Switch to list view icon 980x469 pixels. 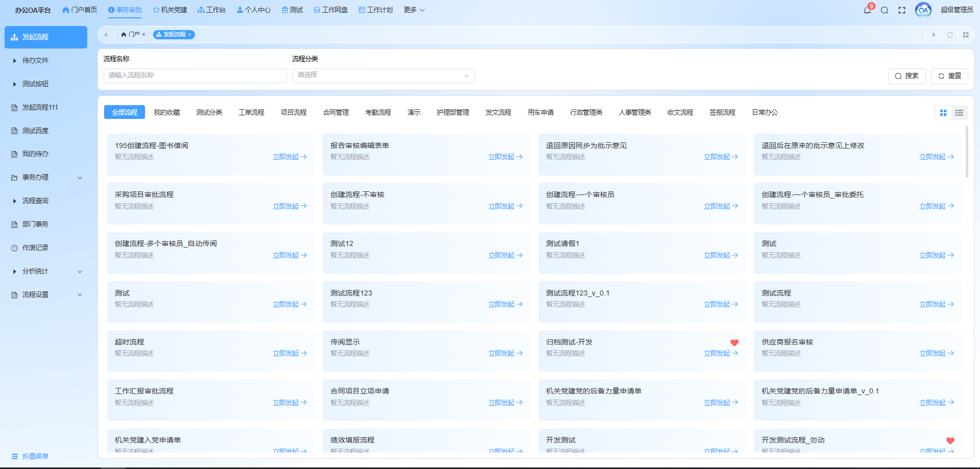tap(959, 113)
